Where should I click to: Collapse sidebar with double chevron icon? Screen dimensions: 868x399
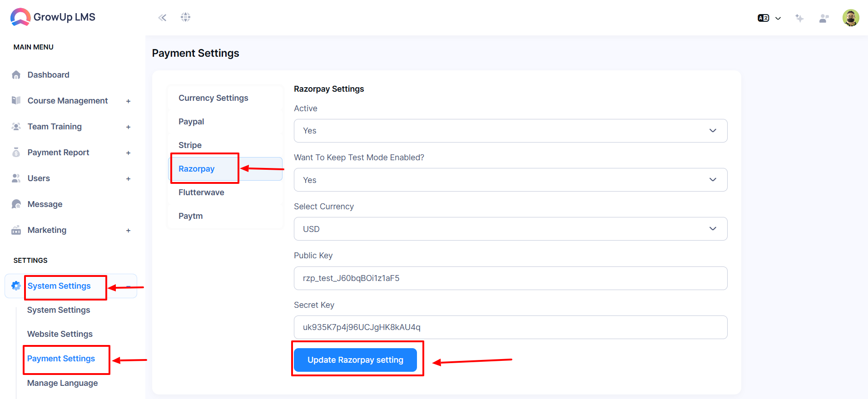162,18
